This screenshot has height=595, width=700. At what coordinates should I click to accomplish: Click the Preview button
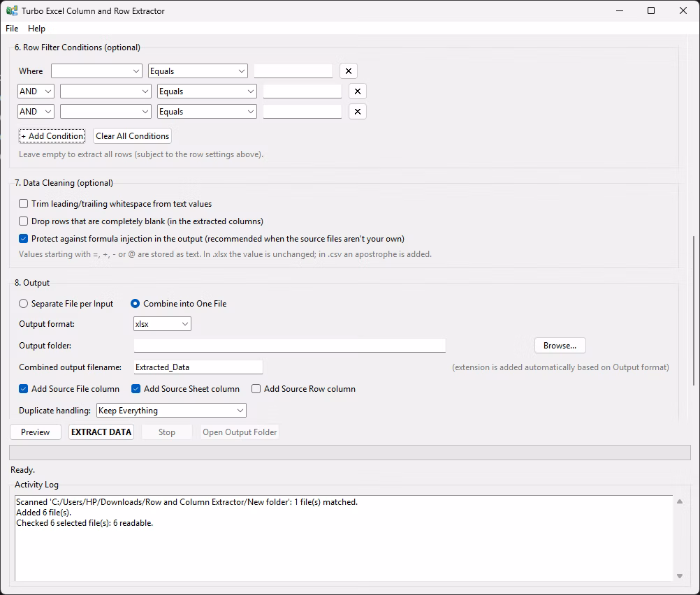pos(35,432)
